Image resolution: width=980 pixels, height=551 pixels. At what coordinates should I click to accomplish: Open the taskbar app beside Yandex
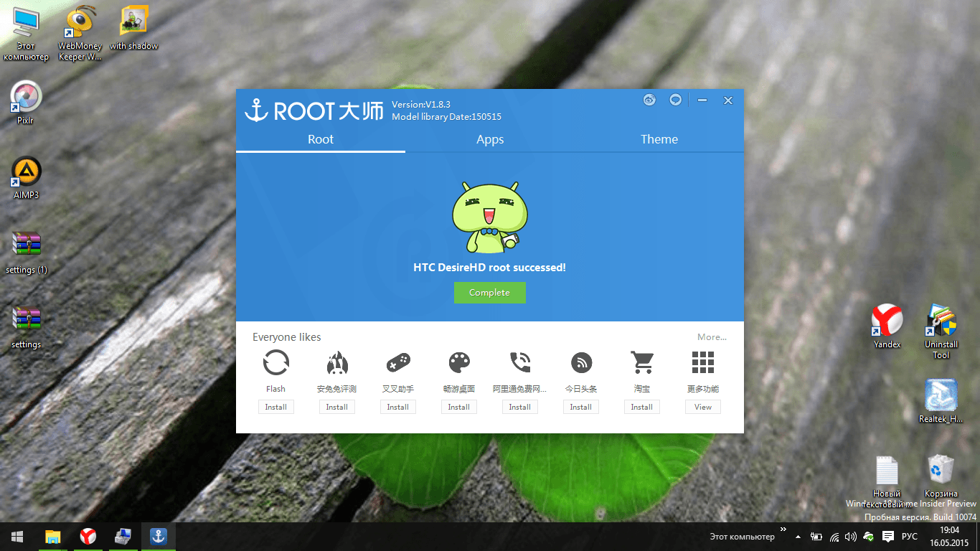(123, 537)
